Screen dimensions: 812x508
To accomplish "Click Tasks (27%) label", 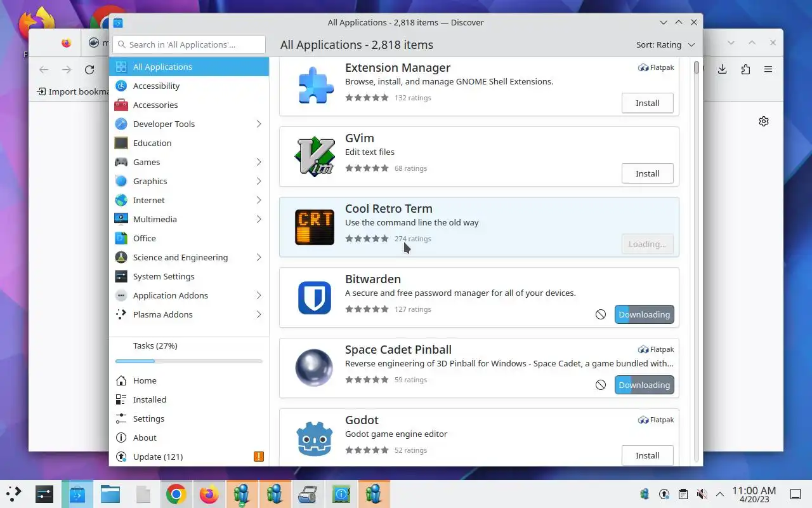I will [155, 345].
